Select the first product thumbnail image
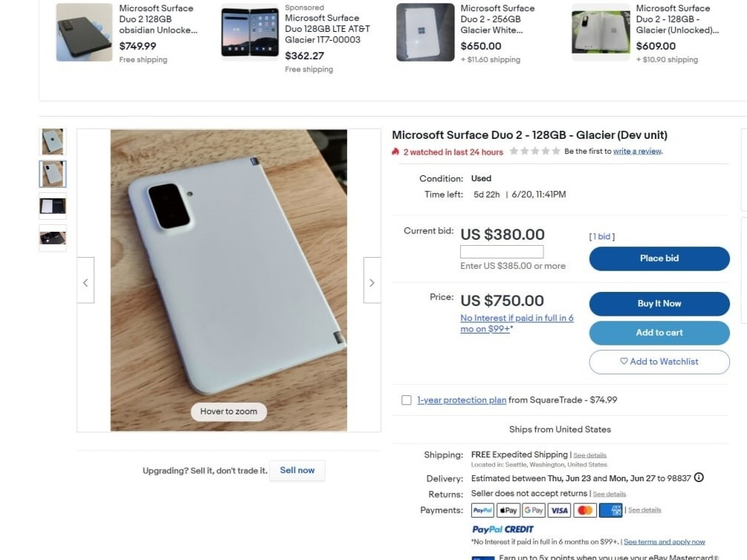This screenshot has height=560, width=747. [53, 141]
